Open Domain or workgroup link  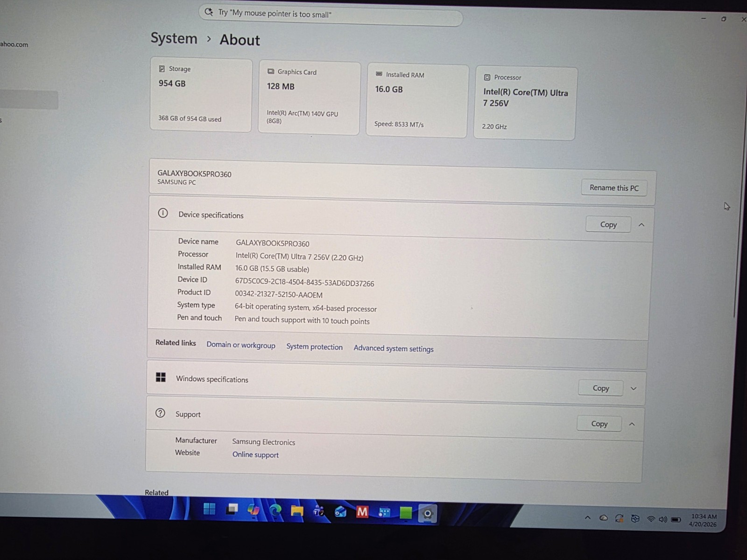point(241,345)
